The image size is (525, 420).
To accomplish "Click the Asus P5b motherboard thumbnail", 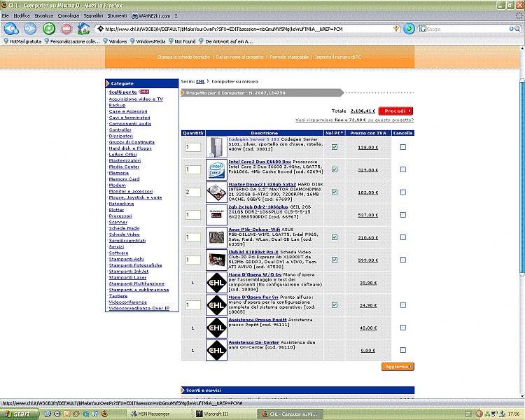I will pyautogui.click(x=216, y=237).
